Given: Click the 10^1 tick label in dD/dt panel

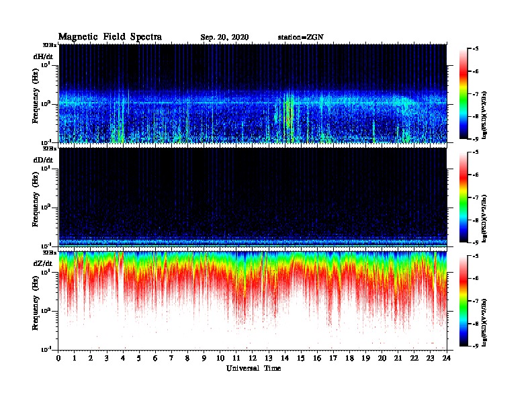Looking at the screenshot, I should coord(46,169).
